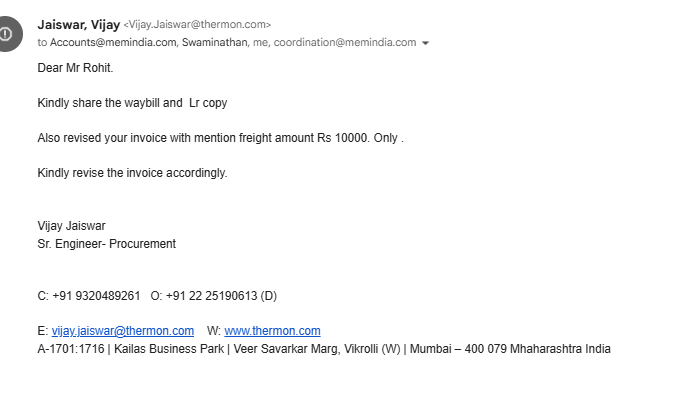This screenshot has height=410, width=698.
Task: Click the "me" recipient
Action: pos(260,42)
